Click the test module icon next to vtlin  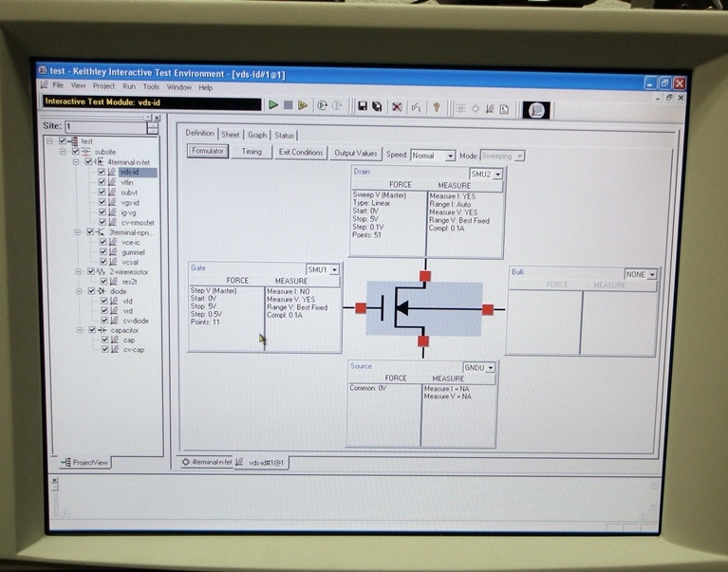point(112,182)
